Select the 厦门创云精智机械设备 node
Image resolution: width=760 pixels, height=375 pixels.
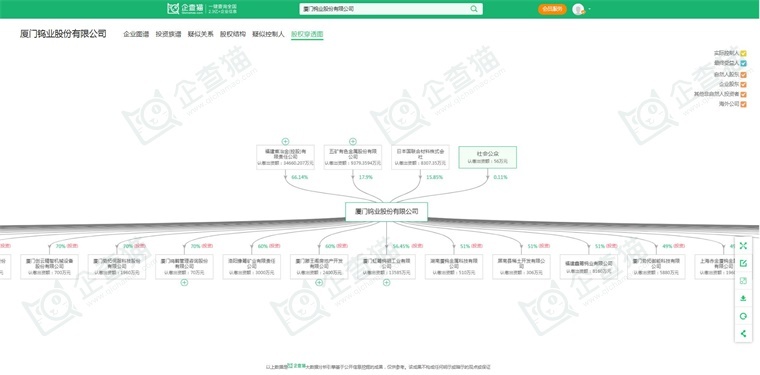click(49, 267)
